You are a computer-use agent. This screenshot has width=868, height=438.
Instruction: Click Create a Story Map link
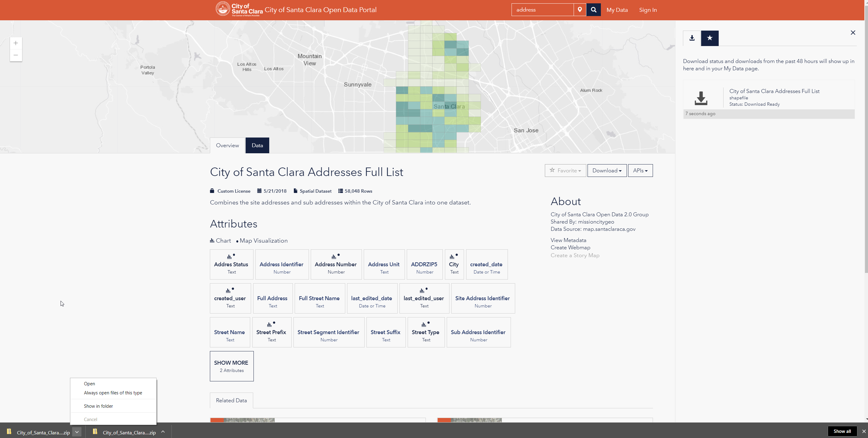pos(575,255)
